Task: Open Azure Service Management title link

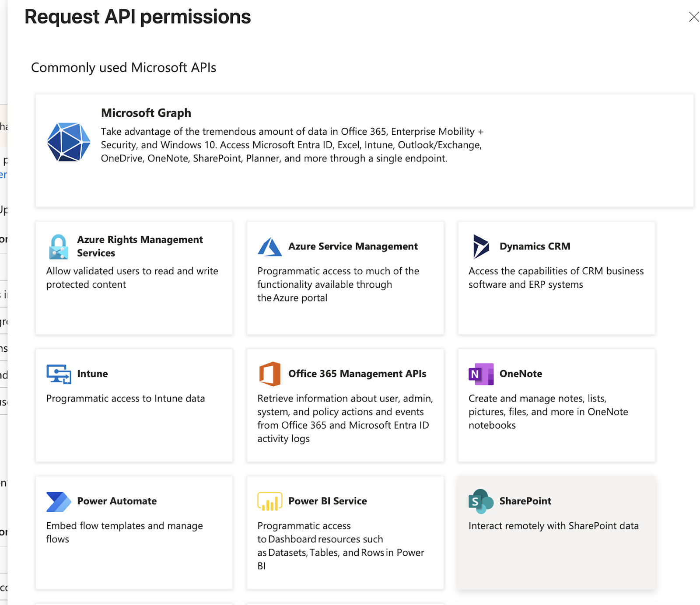Action: tap(353, 246)
